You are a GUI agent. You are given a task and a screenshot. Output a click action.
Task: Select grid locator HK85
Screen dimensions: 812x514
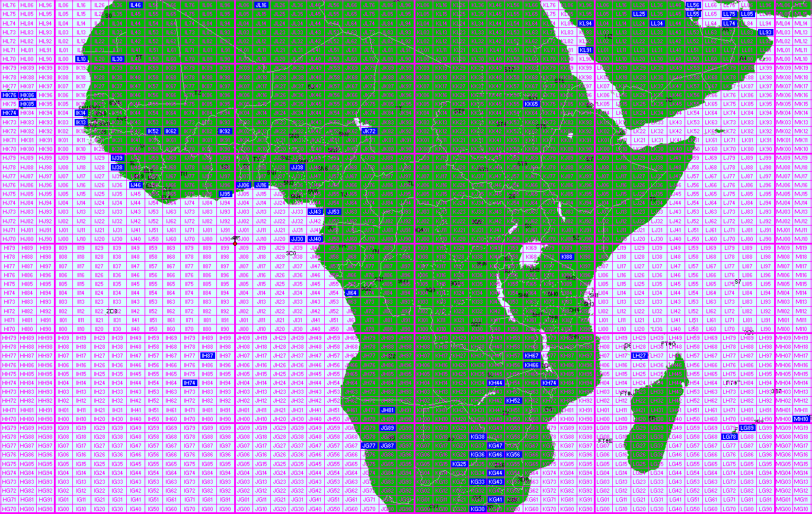coord(27,104)
